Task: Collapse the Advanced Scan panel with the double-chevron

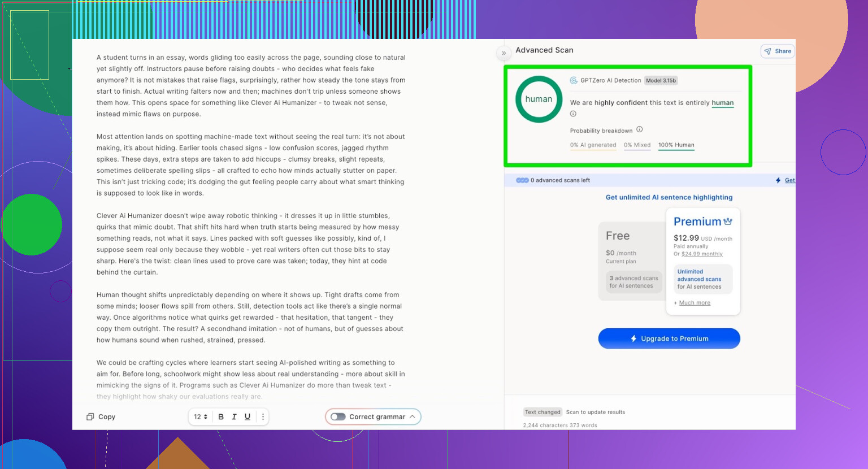Action: pyautogui.click(x=504, y=53)
